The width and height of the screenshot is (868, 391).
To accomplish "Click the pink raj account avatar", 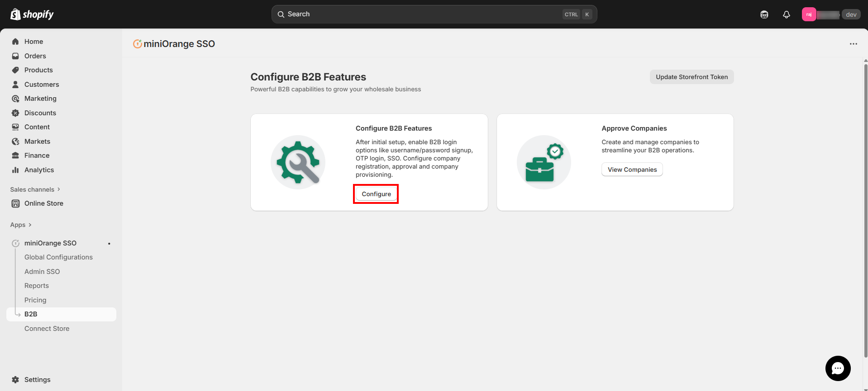I will tap(809, 14).
